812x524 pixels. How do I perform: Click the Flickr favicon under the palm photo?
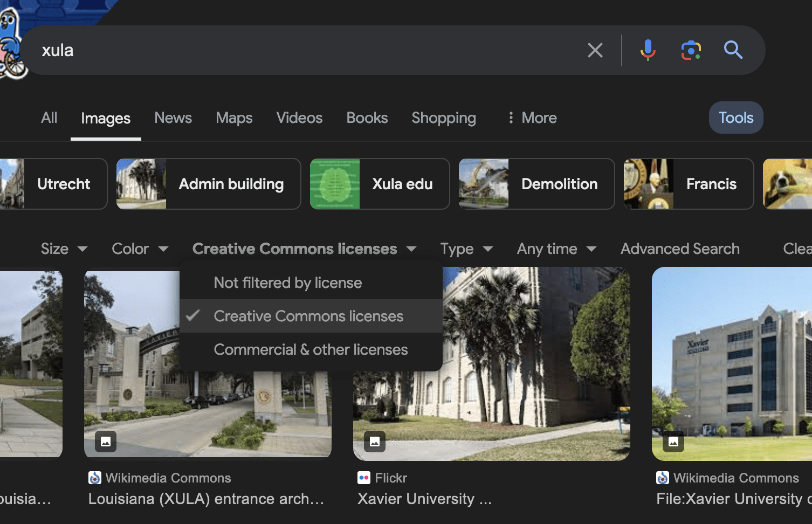pyautogui.click(x=364, y=478)
